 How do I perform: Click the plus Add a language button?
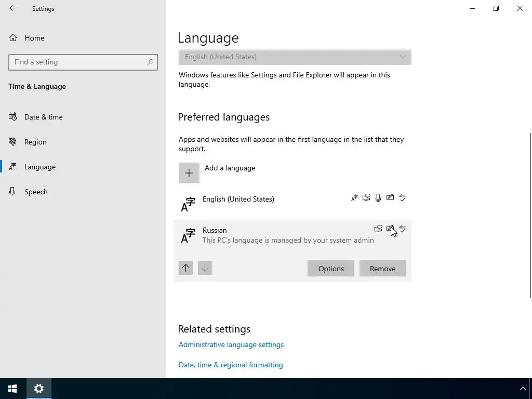[x=189, y=173]
